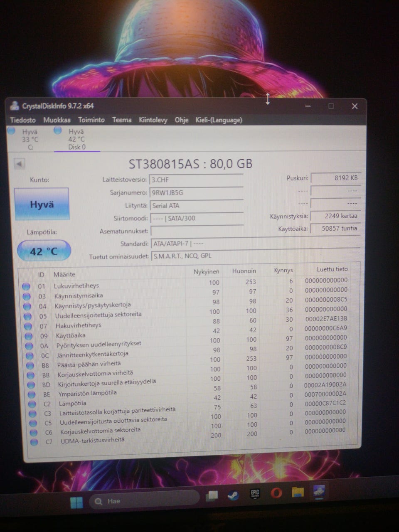Click the Nykyinen column header
The height and width of the screenshot is (532, 399).
click(206, 271)
